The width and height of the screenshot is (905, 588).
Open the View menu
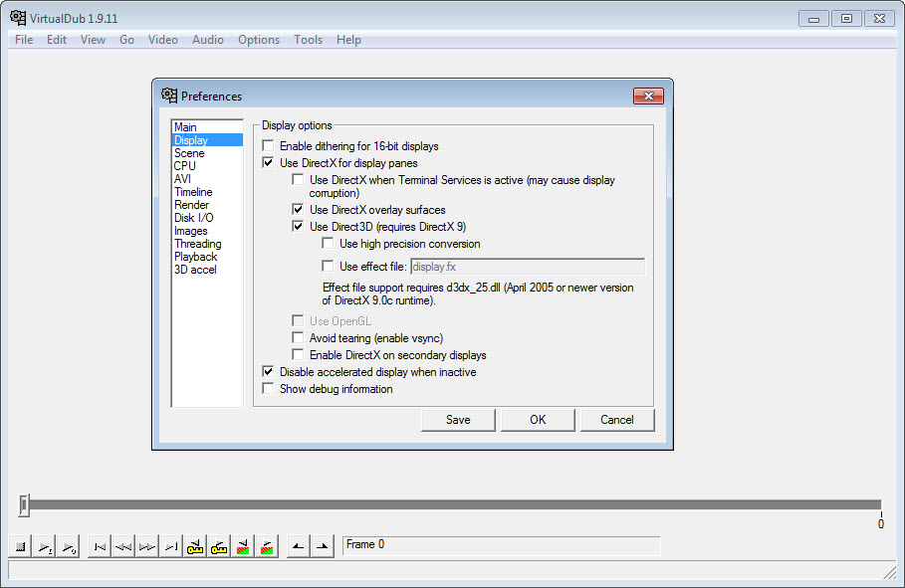pos(93,39)
